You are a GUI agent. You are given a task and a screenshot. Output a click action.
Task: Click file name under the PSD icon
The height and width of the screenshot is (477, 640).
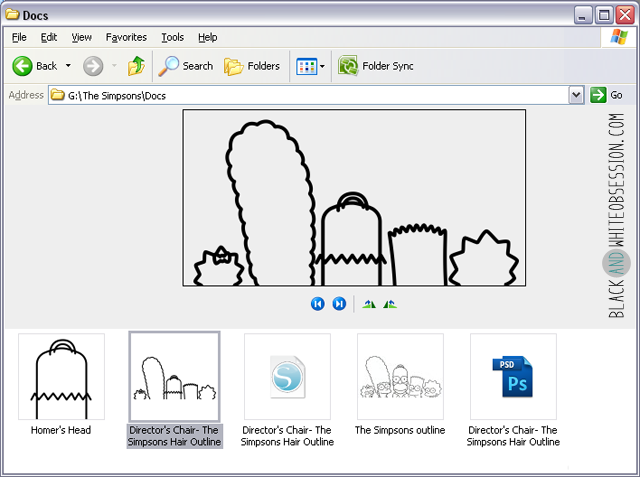(513, 436)
